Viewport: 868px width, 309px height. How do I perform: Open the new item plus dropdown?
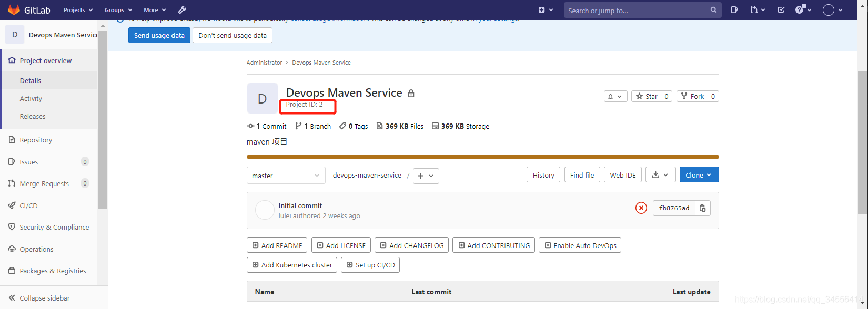546,10
